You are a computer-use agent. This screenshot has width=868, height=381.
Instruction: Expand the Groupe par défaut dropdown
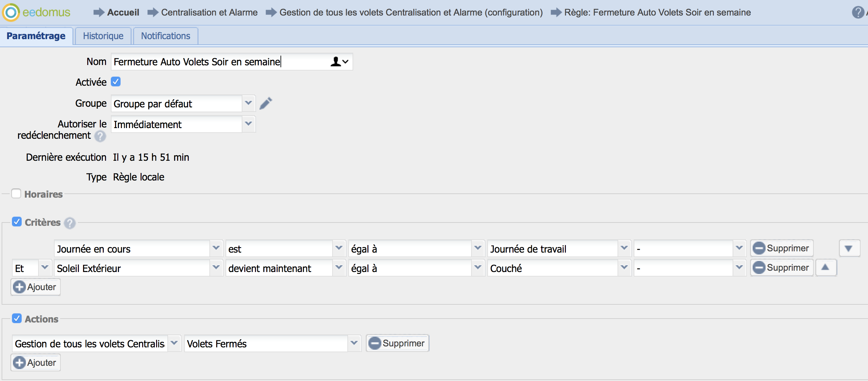248,103
